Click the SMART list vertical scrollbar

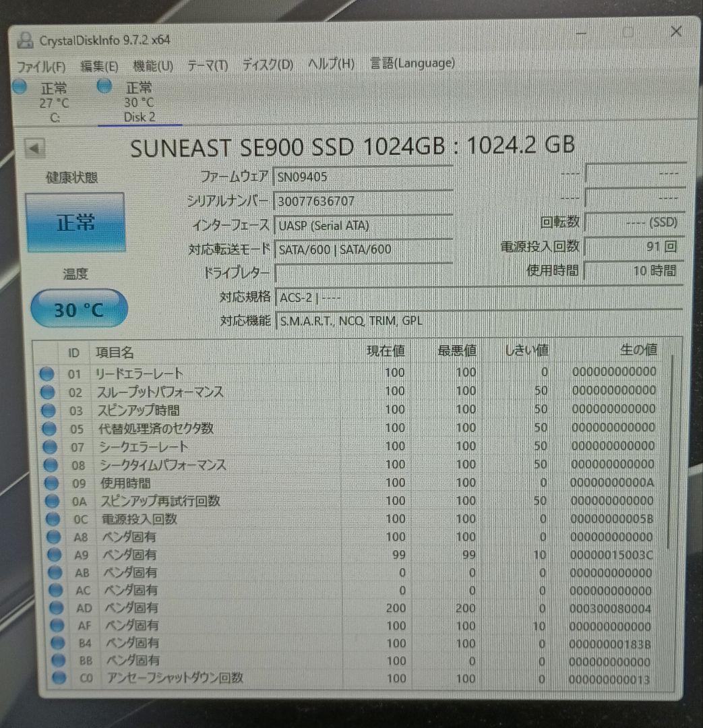pos(670,450)
